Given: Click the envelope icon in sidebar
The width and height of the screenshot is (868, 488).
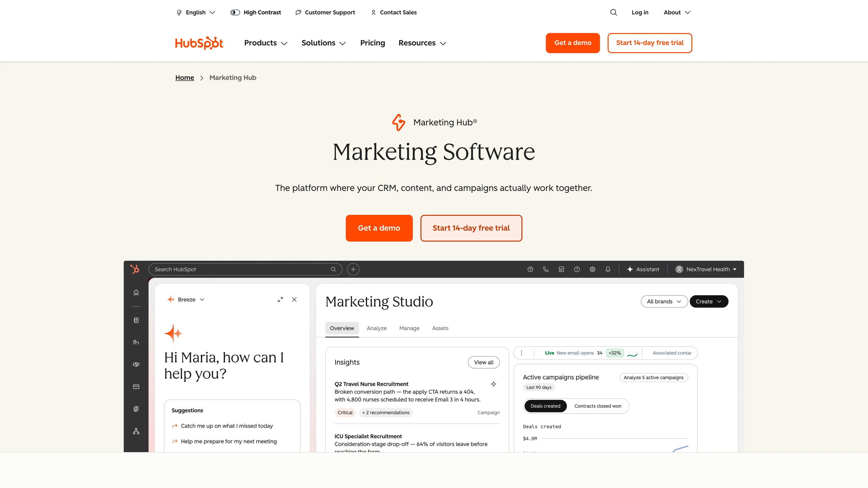Looking at the screenshot, I should [x=136, y=386].
